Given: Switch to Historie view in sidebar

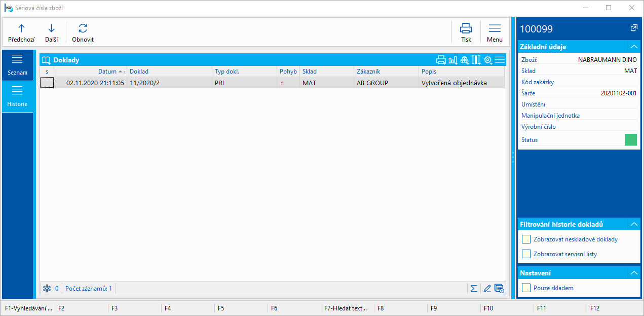Looking at the screenshot, I should coord(17,96).
